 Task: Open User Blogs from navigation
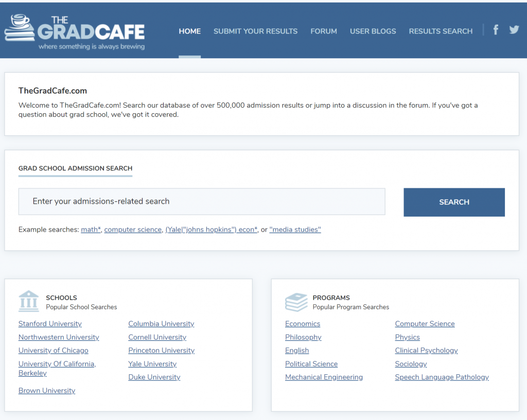[x=373, y=31]
